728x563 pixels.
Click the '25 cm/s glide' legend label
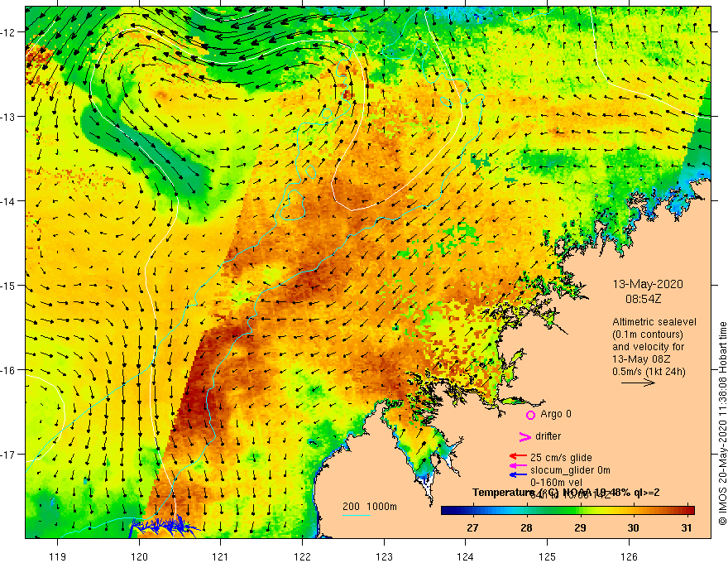[x=561, y=458]
